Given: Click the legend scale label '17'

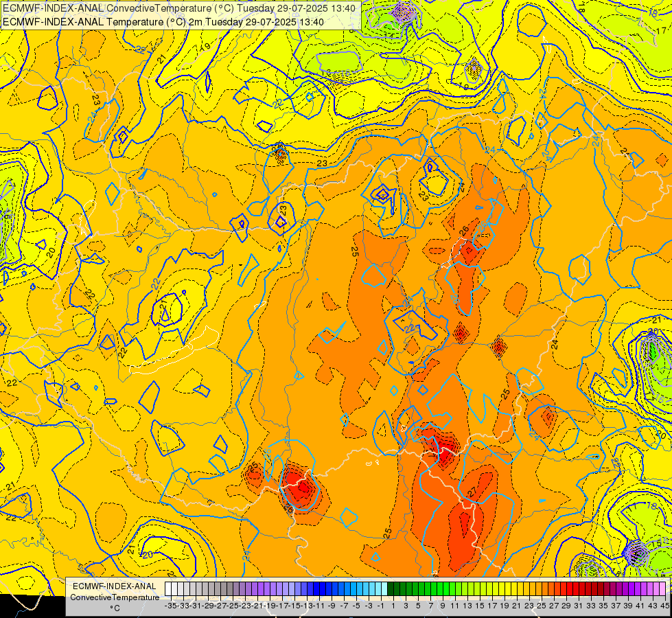Looking at the screenshot, I should (x=492, y=606).
